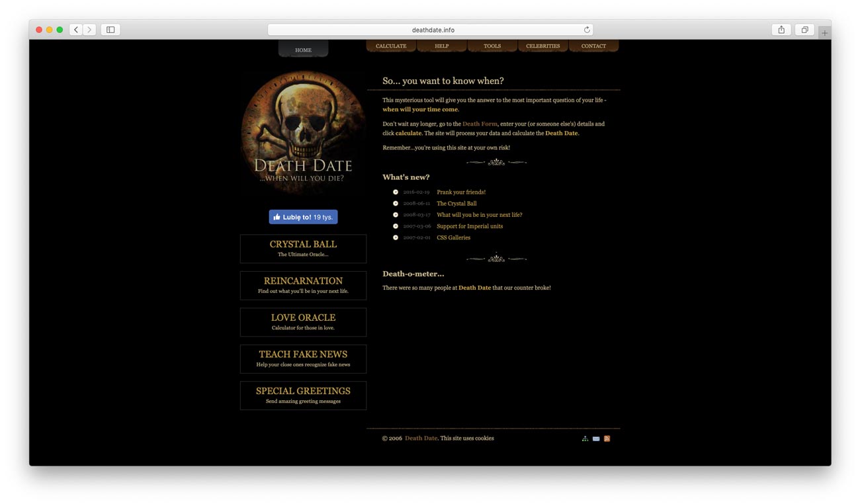Open the Prank your friends! news link
Screen dimensions: 860x504
click(461, 192)
